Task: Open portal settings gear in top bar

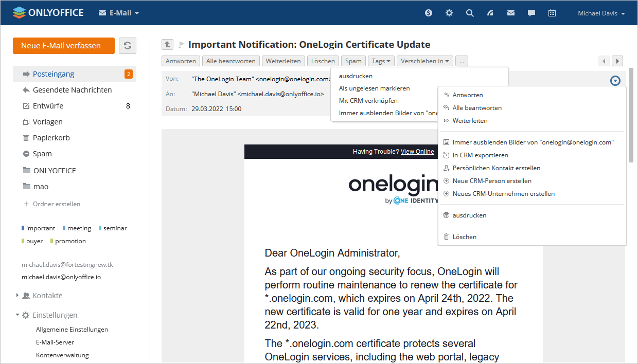Action: (449, 13)
